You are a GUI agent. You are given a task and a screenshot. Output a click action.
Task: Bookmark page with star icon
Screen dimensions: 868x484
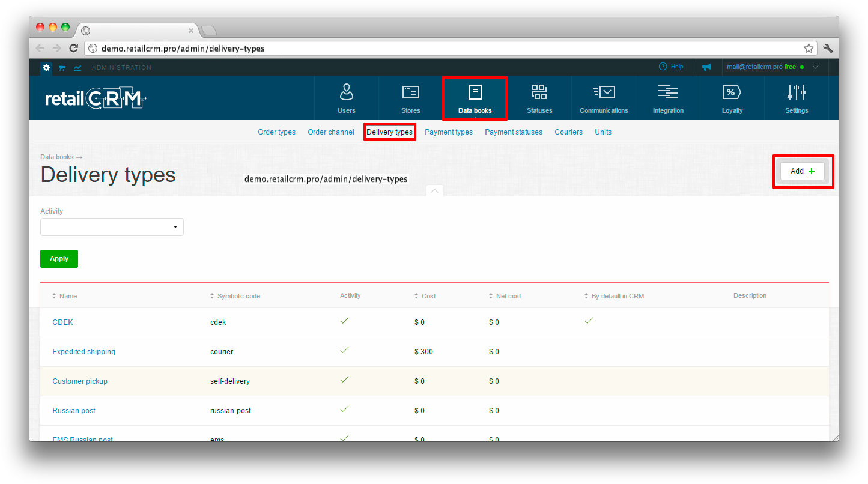[x=809, y=49]
